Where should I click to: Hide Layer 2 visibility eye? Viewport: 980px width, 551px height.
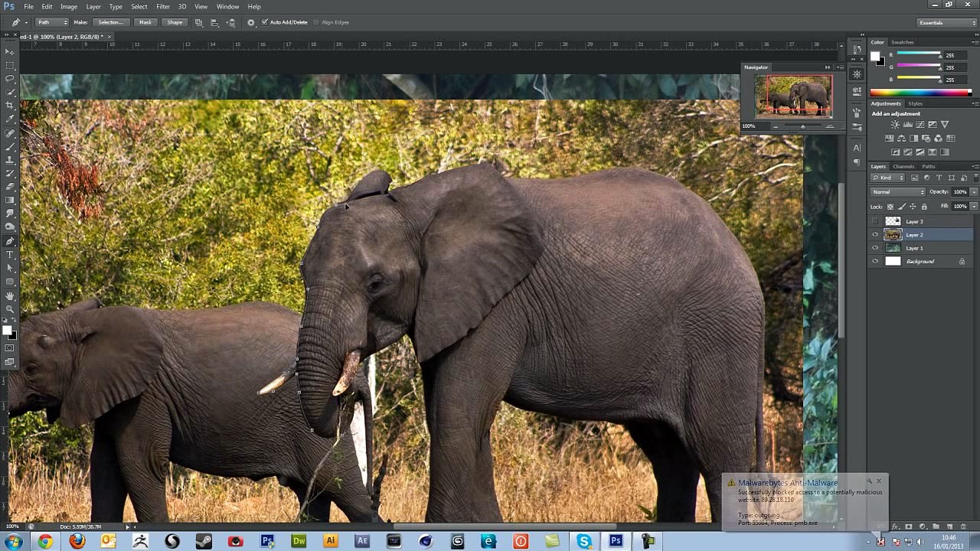tap(875, 235)
